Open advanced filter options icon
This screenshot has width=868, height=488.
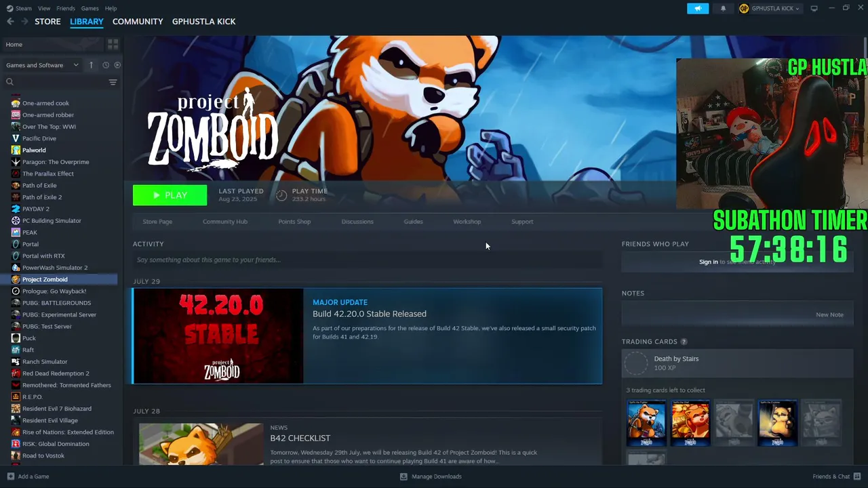(113, 82)
